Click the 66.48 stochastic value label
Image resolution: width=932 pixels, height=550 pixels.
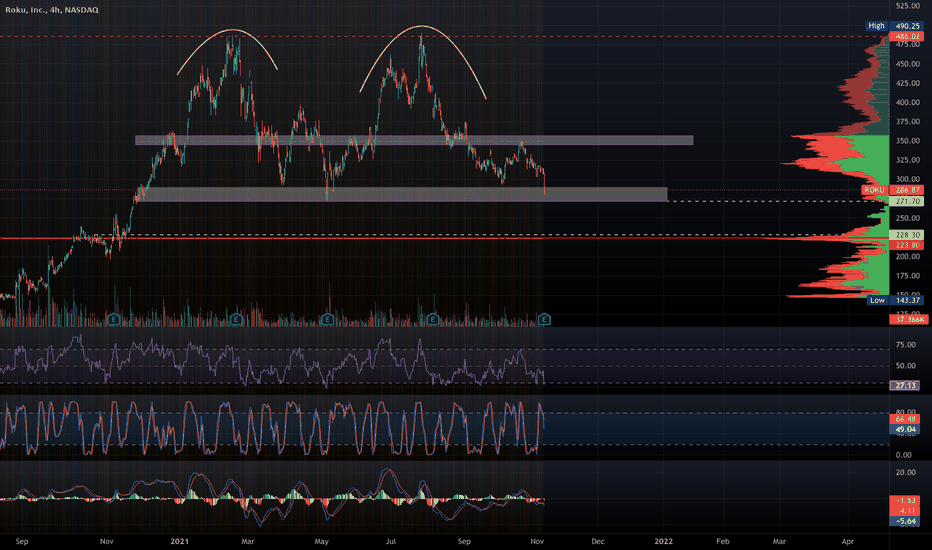904,419
